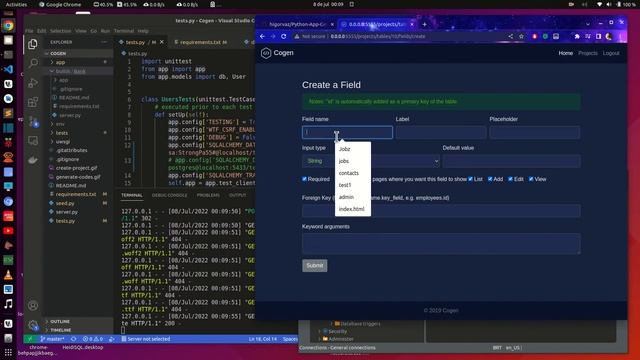Image resolution: width=640 pixels, height=360 pixels.
Task: Expand the OUTLINE section in Explorer
Action: tap(79, 322)
